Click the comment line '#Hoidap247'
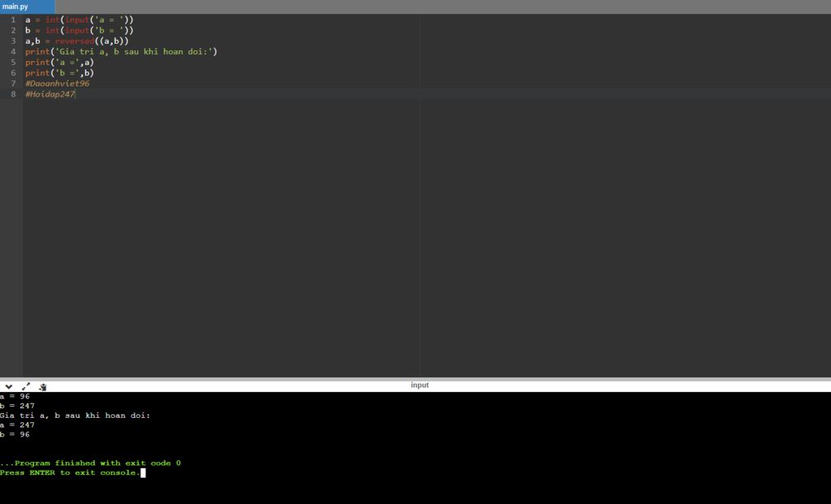Image resolution: width=831 pixels, height=504 pixels. (50, 94)
